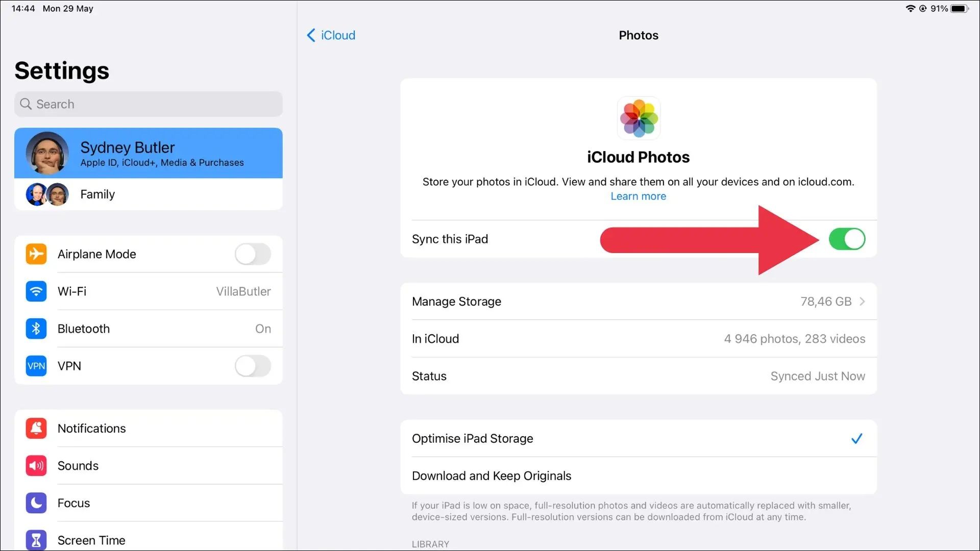Screen dimensions: 980x551
Task: Tap the Notifications settings icon
Action: point(35,428)
